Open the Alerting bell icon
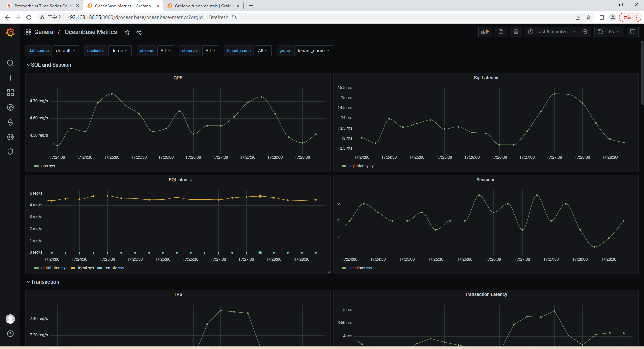The image size is (644, 349). (10, 122)
